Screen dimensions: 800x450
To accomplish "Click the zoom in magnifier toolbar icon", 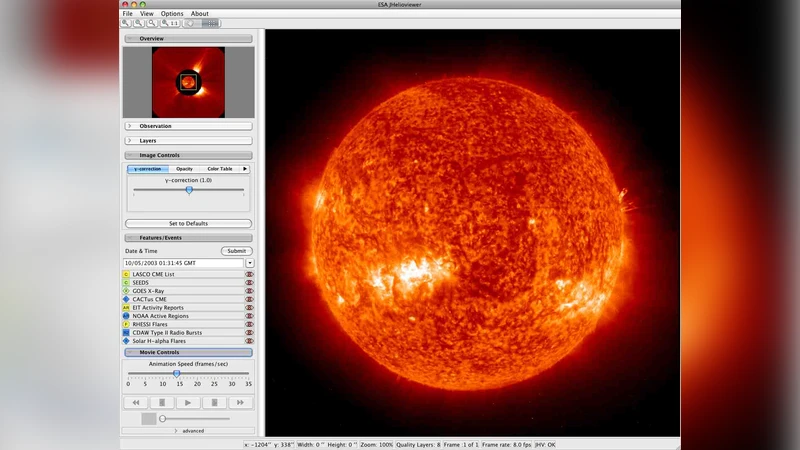I will (x=126, y=23).
